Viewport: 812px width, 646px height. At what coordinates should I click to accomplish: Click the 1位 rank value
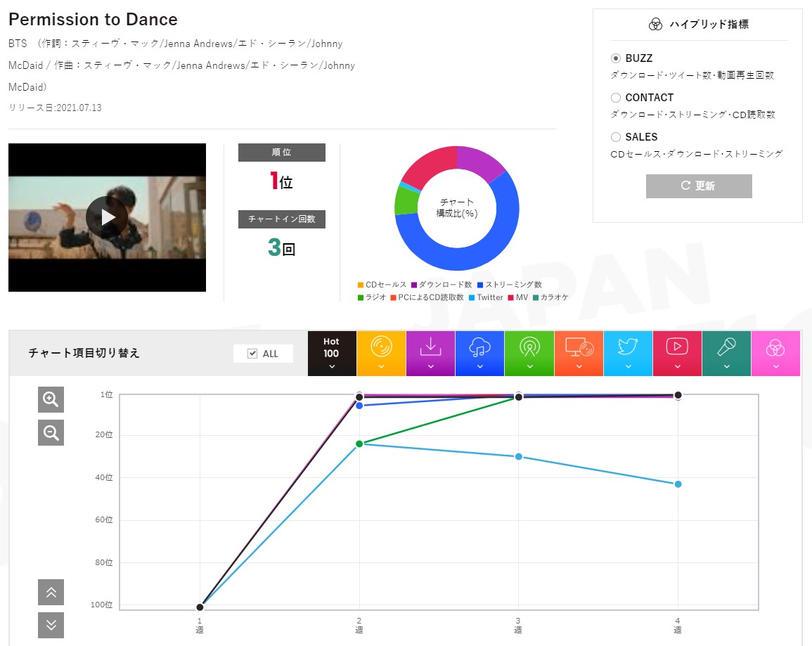[282, 181]
